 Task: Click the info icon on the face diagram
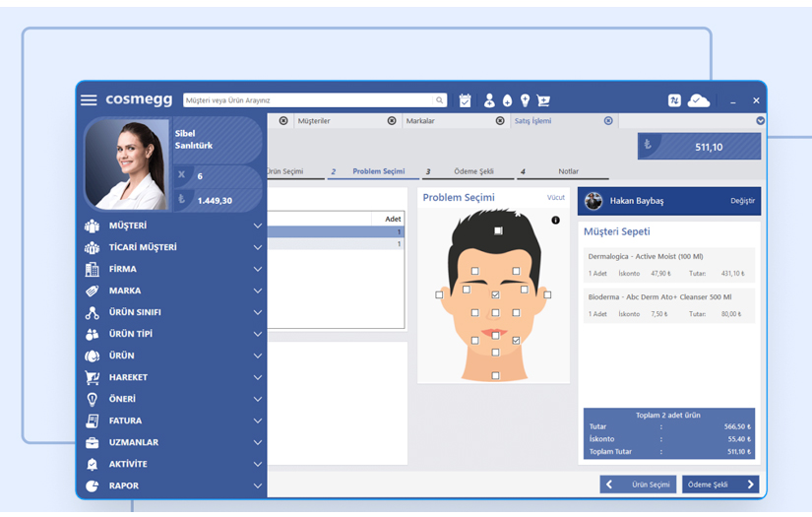click(556, 221)
